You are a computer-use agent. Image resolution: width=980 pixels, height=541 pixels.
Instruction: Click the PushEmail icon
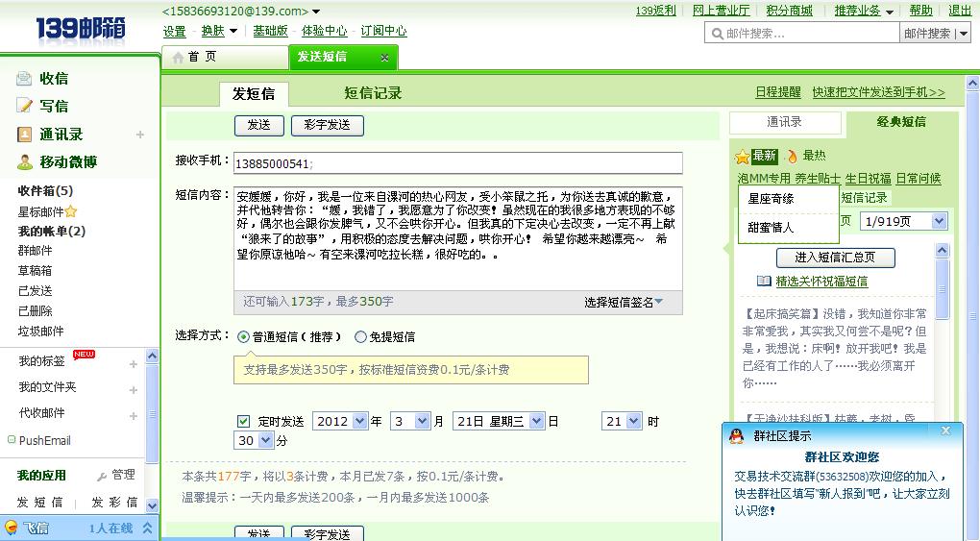coord(12,440)
